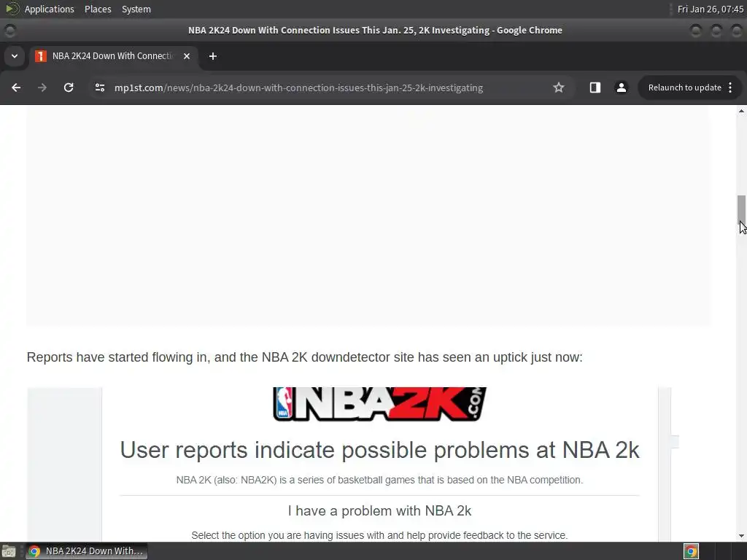The image size is (747, 560).
Task: Close the NBA 2K24 tab
Action: pos(187,56)
